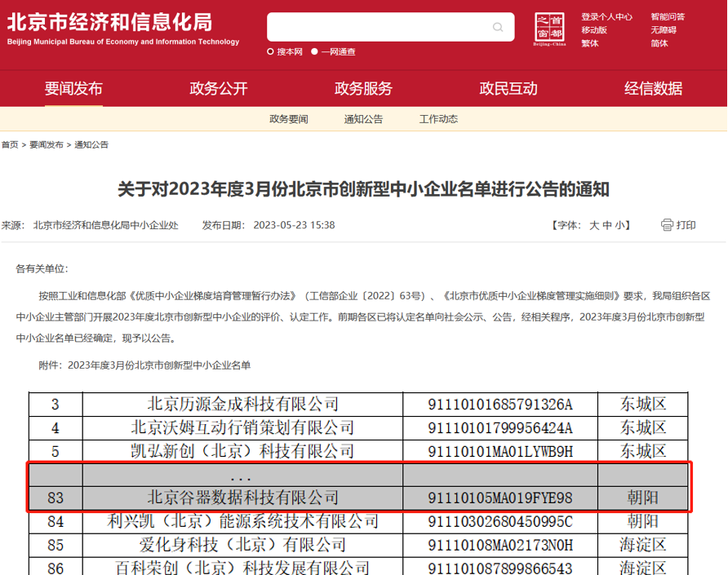Switch to the 政民互动 tab

pos(508,89)
